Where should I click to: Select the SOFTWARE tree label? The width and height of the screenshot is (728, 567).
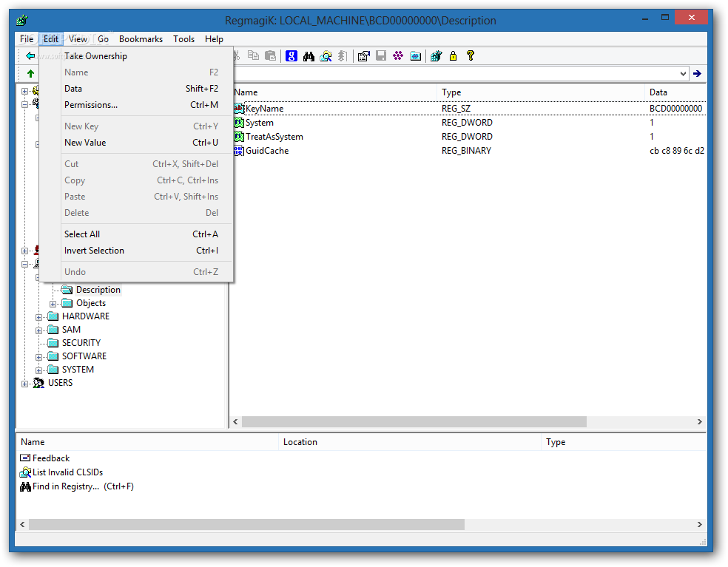[x=84, y=356]
